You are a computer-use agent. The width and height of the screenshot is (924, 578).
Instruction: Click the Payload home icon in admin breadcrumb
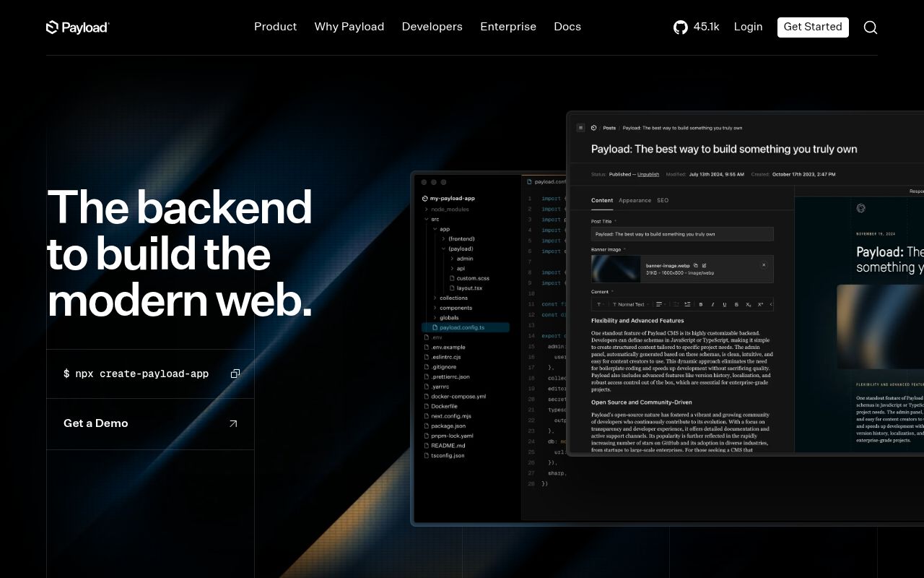pos(593,128)
